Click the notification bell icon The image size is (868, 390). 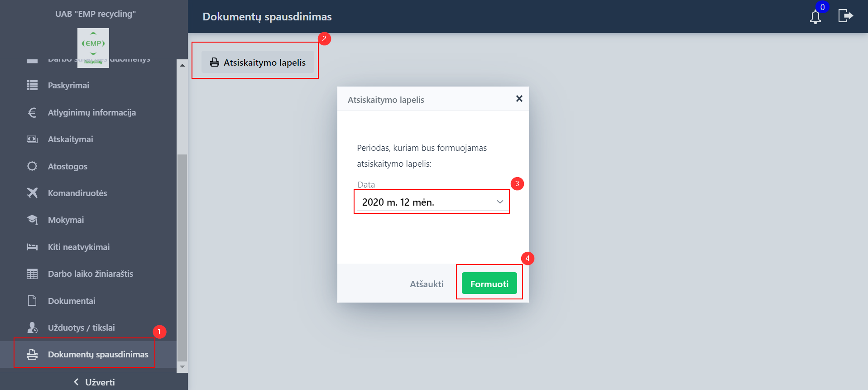pos(815,17)
